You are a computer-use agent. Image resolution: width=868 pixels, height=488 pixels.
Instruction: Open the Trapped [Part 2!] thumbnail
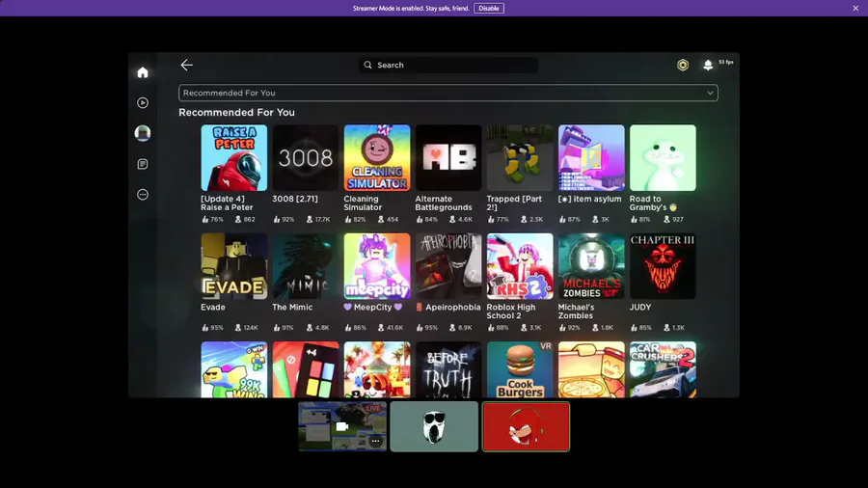pos(520,158)
